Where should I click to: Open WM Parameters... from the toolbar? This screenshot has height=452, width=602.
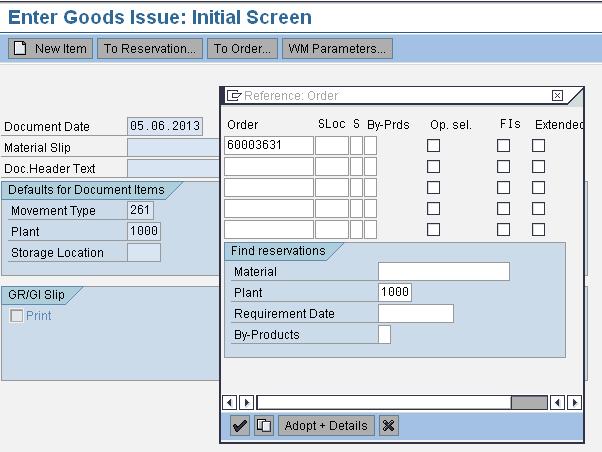point(336,48)
